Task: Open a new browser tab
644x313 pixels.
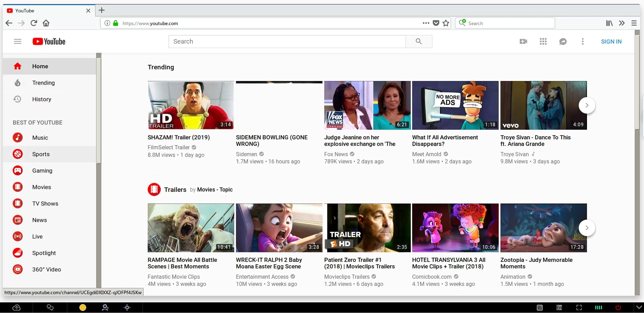Action: click(102, 10)
